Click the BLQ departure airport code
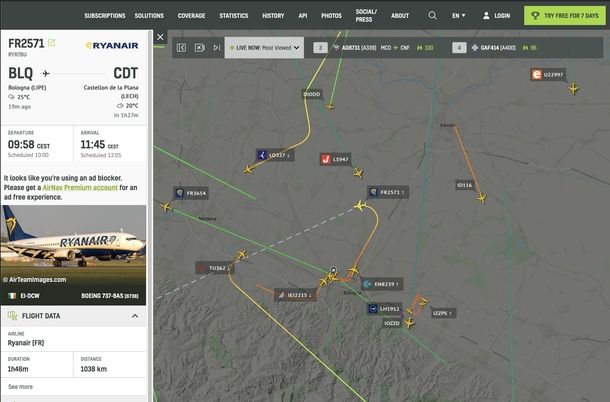 click(21, 73)
